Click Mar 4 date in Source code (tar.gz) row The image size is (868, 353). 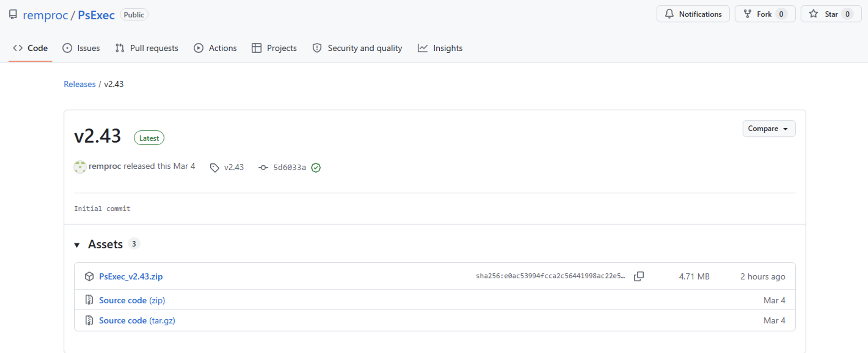[x=774, y=321]
